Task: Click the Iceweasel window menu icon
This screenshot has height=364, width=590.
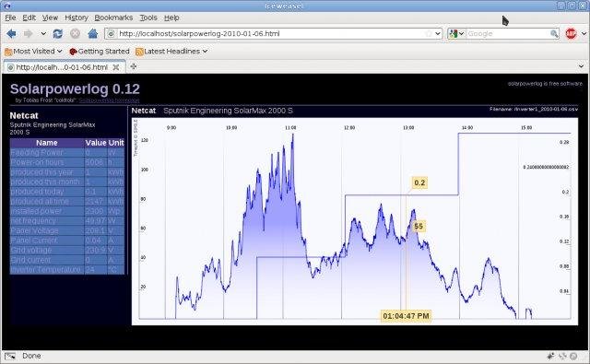Action: click(6, 6)
